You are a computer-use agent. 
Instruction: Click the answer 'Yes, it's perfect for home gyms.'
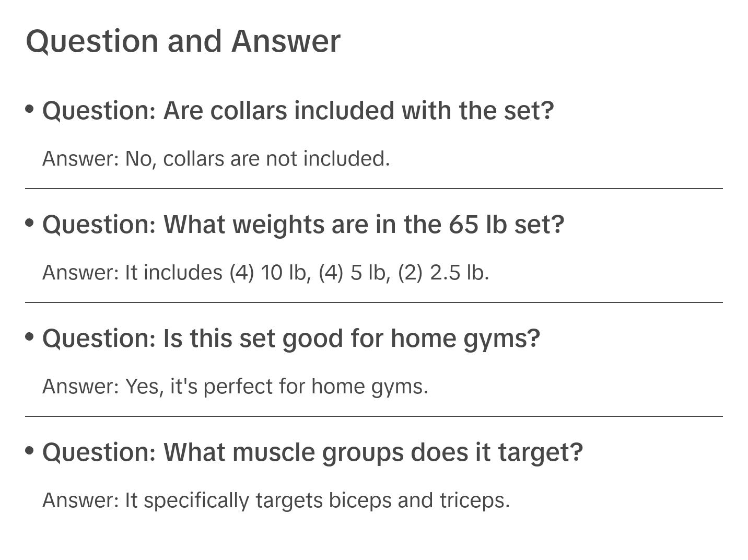pyautogui.click(x=235, y=387)
